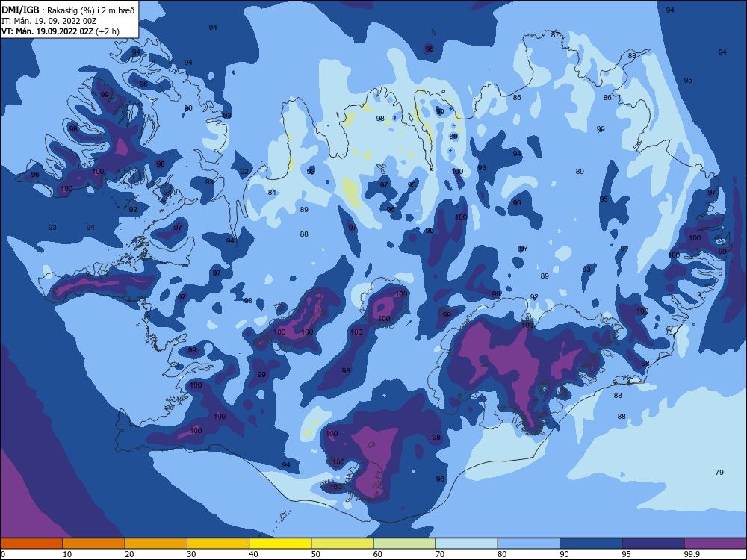Click the legend scale label '40'
Image resolution: width=747 pixels, height=560 pixels.
(254, 554)
